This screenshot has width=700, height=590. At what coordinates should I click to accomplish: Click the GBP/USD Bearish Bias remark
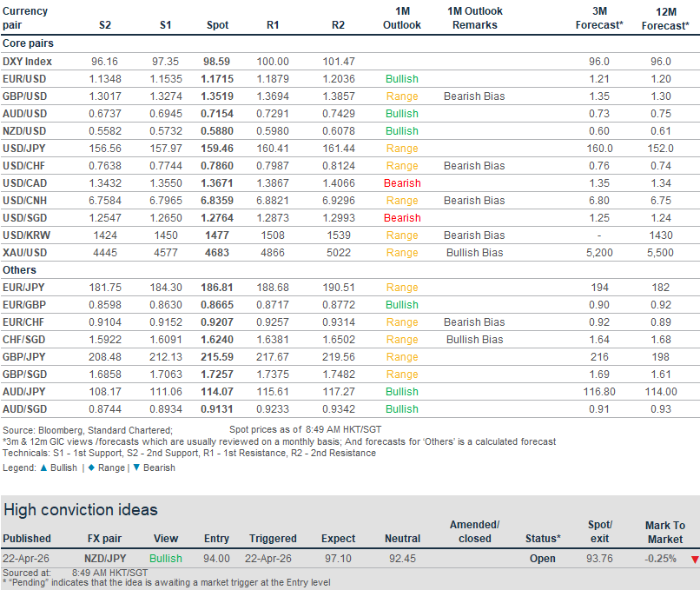click(x=474, y=96)
